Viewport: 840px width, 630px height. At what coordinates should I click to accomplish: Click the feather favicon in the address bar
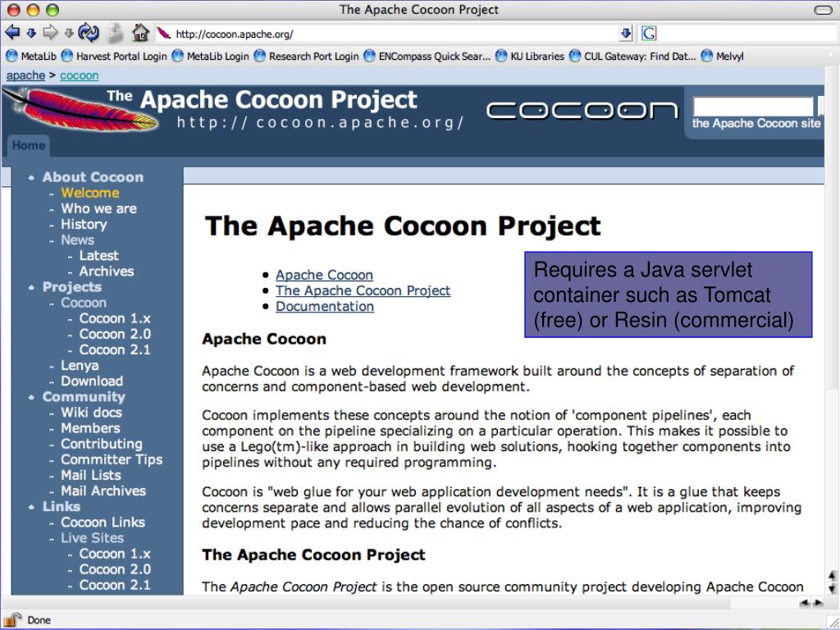point(164,34)
